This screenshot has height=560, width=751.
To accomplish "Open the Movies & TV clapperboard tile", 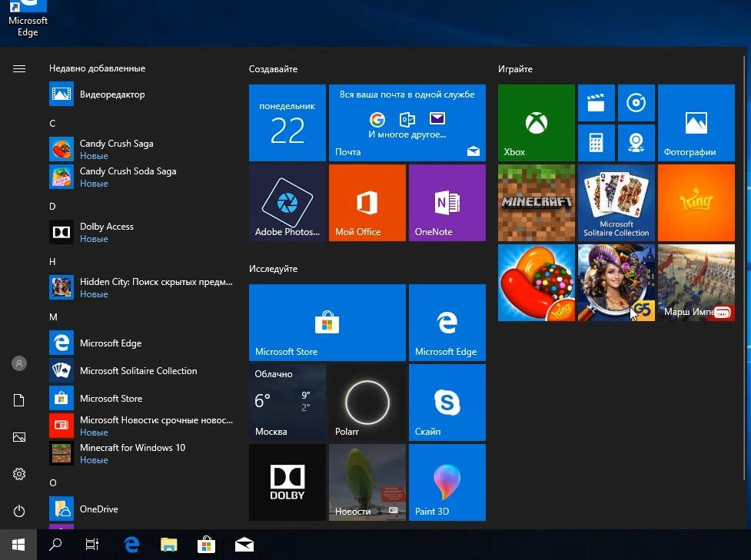I will pyautogui.click(x=596, y=103).
